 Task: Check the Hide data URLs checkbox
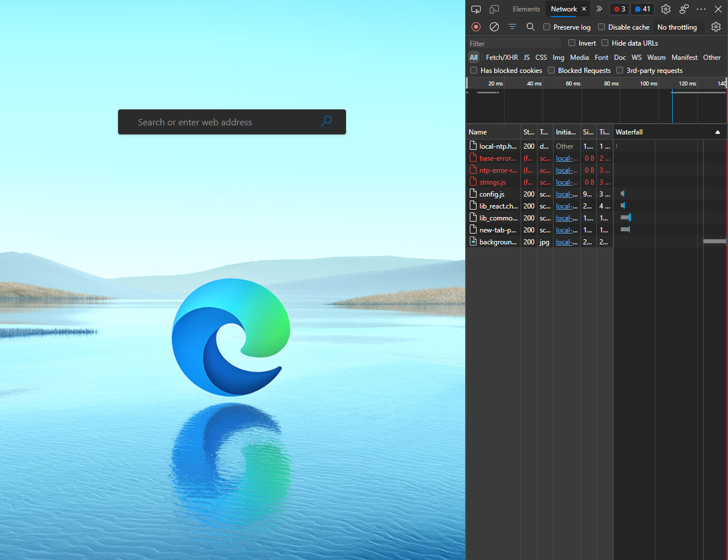tap(605, 43)
